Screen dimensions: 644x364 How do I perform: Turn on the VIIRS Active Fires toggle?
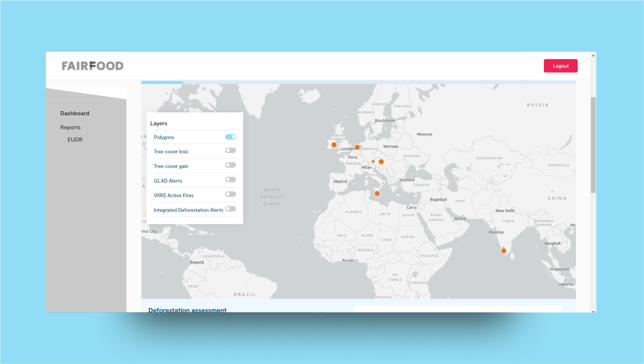coord(231,194)
